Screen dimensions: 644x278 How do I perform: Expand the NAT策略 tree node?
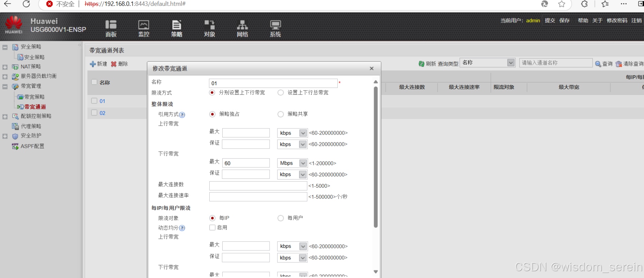pyautogui.click(x=5, y=67)
